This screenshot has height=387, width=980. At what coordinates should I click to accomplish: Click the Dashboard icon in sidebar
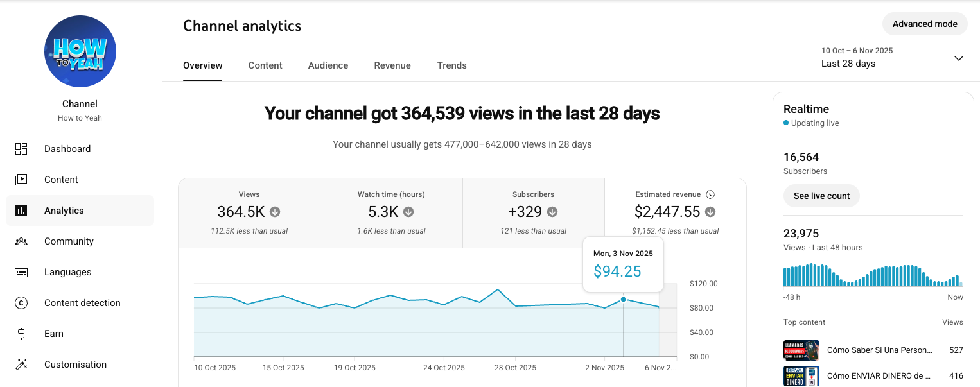21,149
